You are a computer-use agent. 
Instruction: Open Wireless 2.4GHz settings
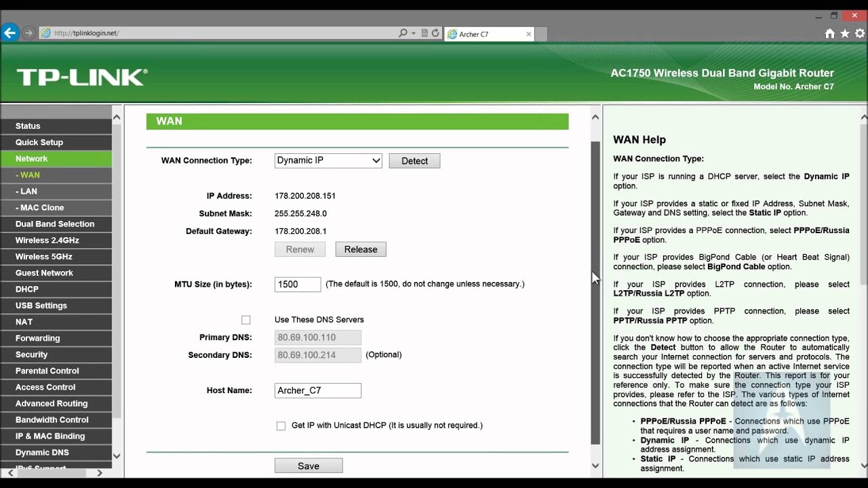tap(56, 240)
